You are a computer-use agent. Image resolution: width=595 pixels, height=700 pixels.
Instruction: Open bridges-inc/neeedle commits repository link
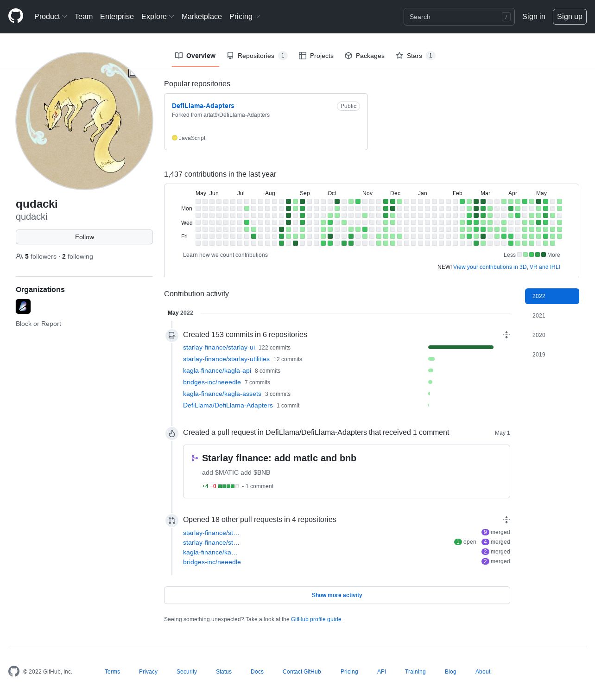click(x=212, y=382)
